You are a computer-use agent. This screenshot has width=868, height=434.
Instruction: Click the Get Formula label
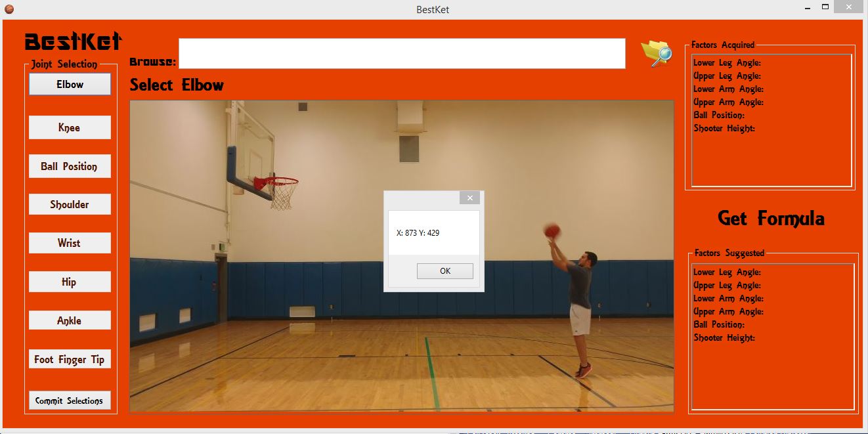(771, 219)
